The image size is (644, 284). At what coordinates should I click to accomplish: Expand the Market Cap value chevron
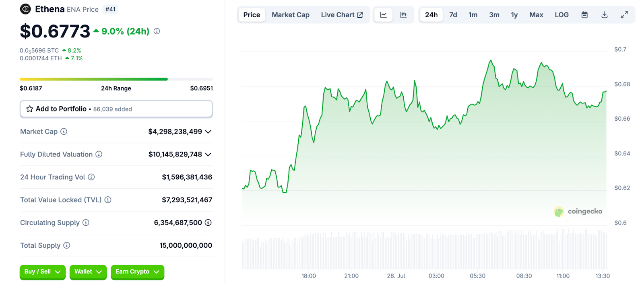tap(208, 132)
